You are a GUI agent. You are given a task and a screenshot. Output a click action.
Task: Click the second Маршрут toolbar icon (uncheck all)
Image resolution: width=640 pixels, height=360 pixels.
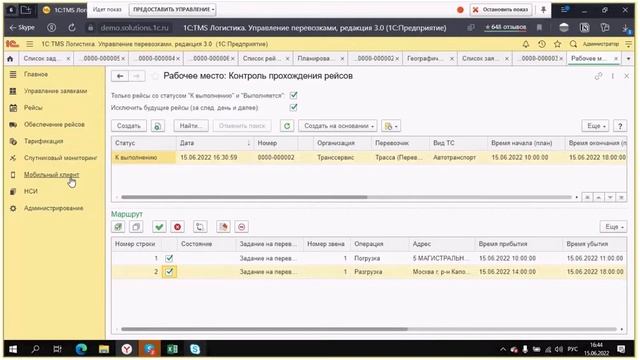pyautogui.click(x=136, y=227)
